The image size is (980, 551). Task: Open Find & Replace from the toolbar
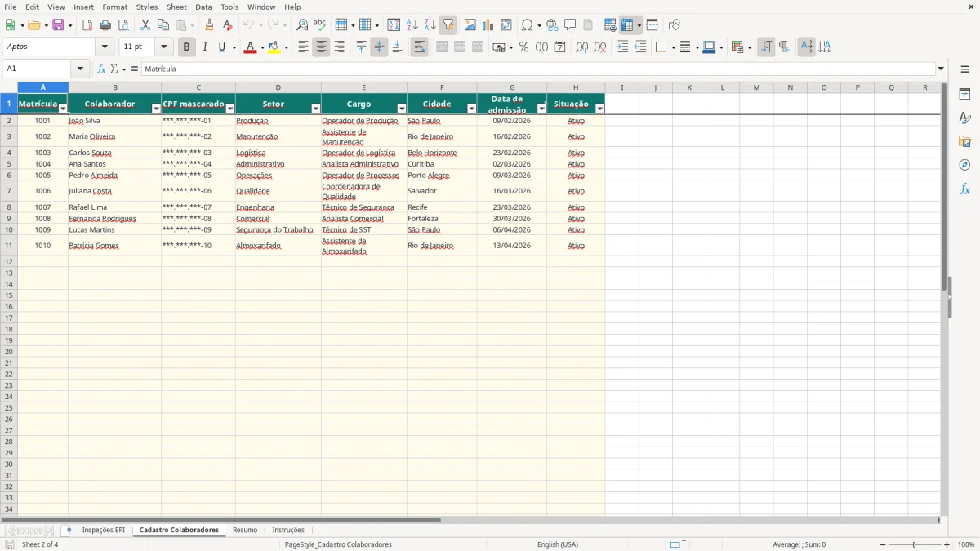tap(302, 25)
